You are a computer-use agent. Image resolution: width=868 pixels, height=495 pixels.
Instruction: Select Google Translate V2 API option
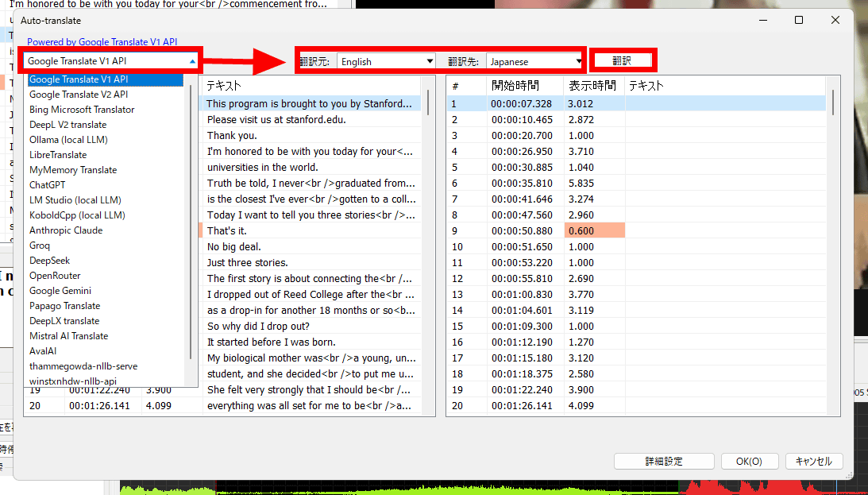tap(79, 95)
